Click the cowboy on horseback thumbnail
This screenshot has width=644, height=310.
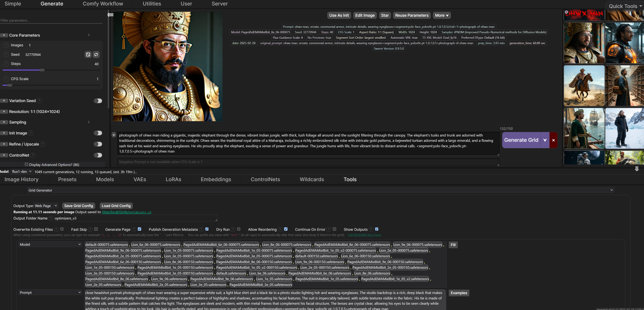[584, 85]
